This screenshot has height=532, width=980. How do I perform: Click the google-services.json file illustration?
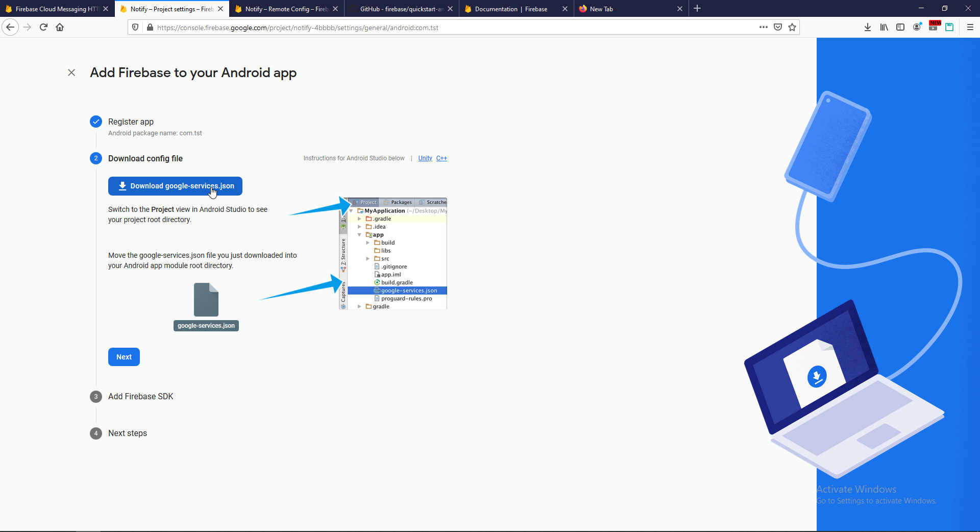(x=206, y=306)
